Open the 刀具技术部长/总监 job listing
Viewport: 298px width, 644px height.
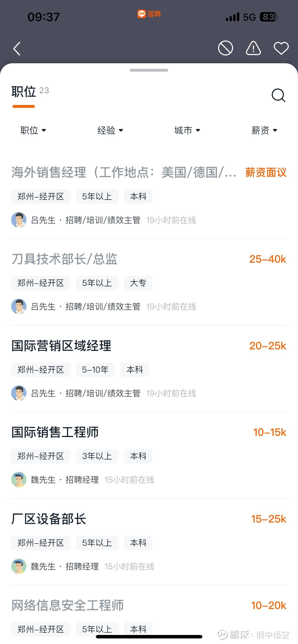[x=64, y=259]
